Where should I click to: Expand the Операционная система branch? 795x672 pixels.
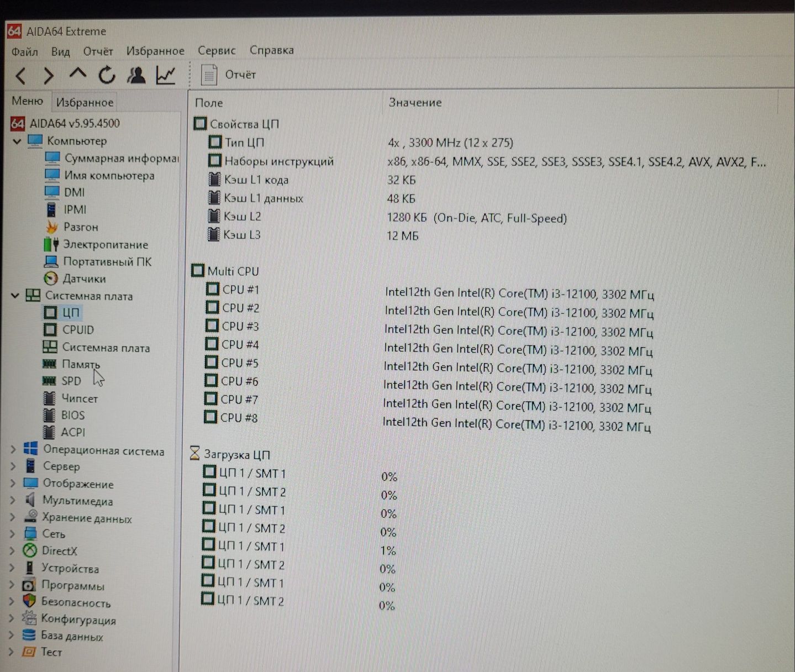(x=13, y=450)
